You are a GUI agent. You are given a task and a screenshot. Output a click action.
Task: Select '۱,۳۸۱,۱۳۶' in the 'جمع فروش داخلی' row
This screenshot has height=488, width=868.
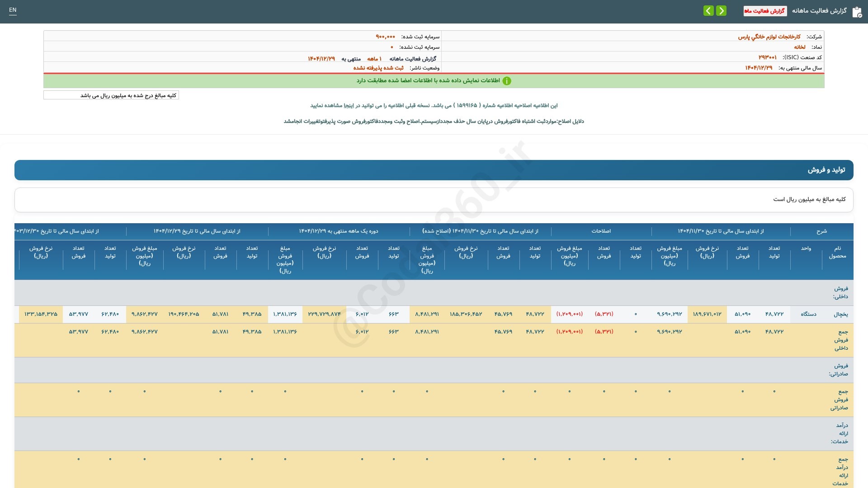(x=285, y=332)
